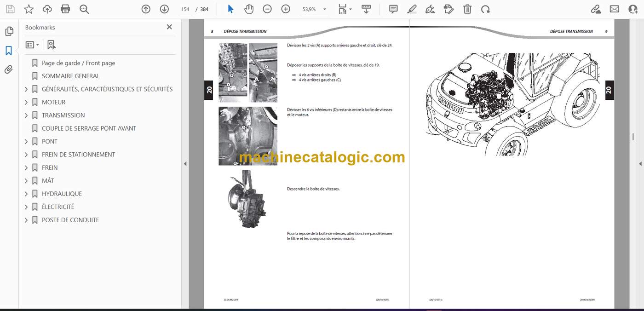Go to the next page arrow
The height and width of the screenshot is (311, 644).
[164, 9]
